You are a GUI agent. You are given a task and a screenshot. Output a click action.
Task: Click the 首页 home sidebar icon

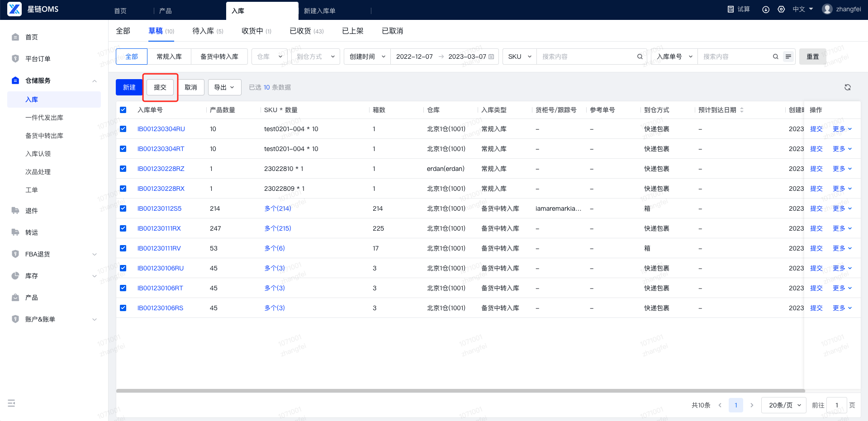pos(15,37)
